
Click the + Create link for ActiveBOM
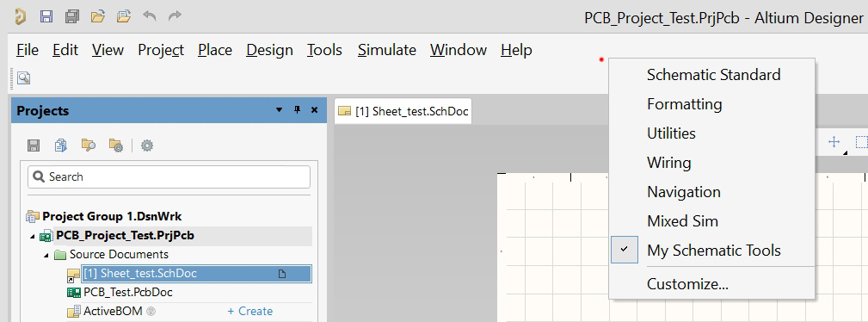pyautogui.click(x=249, y=312)
